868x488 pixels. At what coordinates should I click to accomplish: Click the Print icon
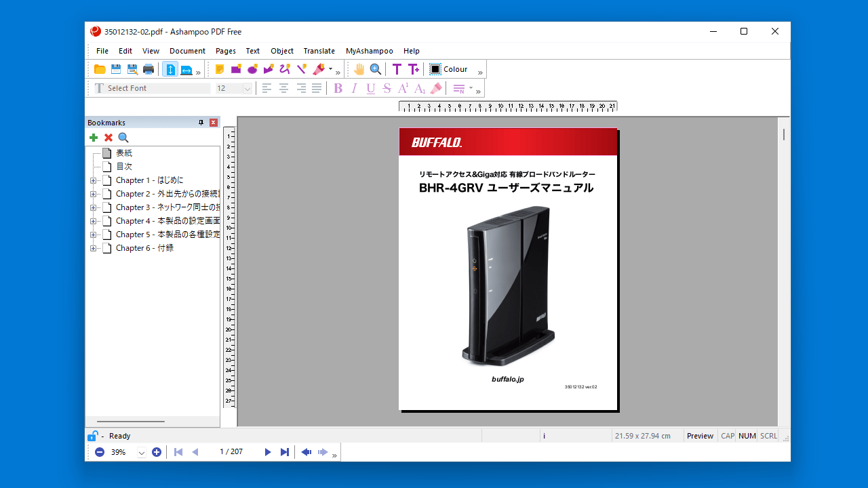[149, 69]
